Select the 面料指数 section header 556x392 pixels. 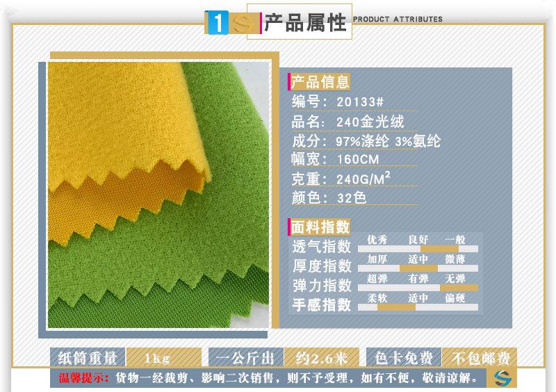[320, 227]
